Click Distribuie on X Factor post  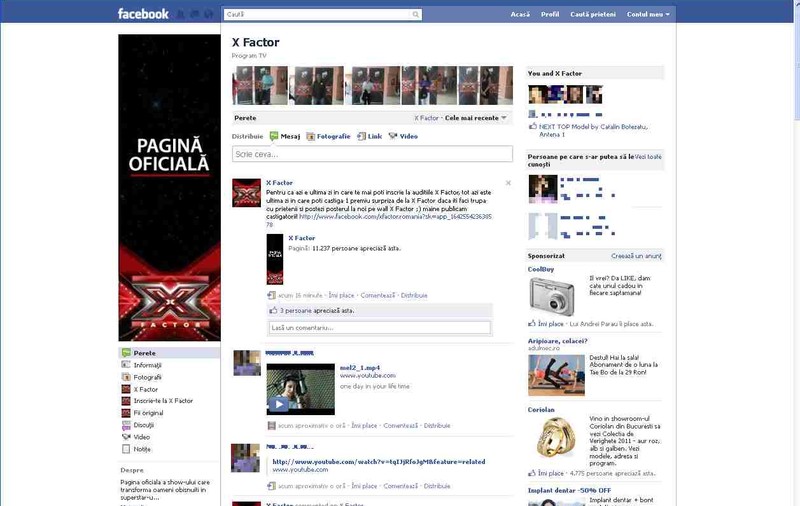[414, 295]
